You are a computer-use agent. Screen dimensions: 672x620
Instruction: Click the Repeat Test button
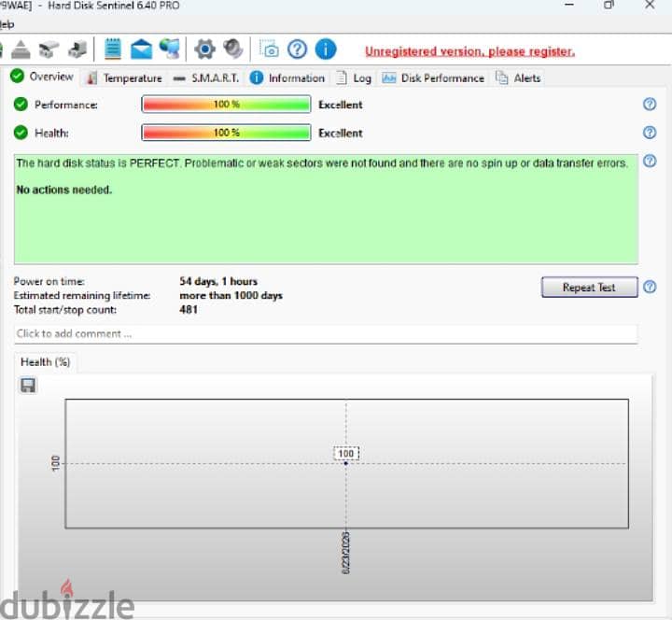pos(589,288)
